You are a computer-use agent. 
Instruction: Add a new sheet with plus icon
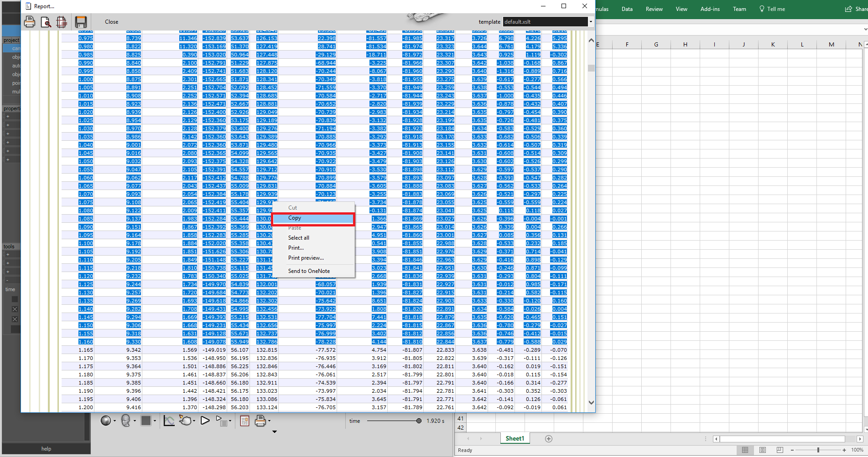tap(549, 439)
